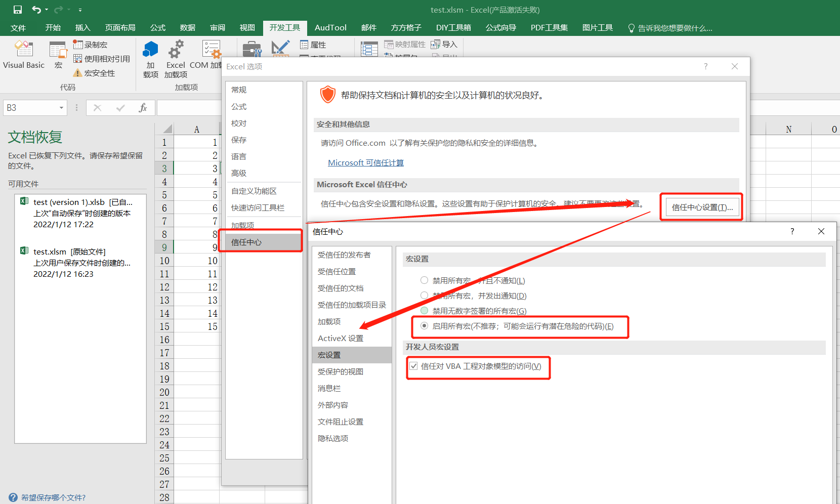The height and width of the screenshot is (504, 840).
Task: Click the Excel 加载项 gears icon
Action: [176, 50]
